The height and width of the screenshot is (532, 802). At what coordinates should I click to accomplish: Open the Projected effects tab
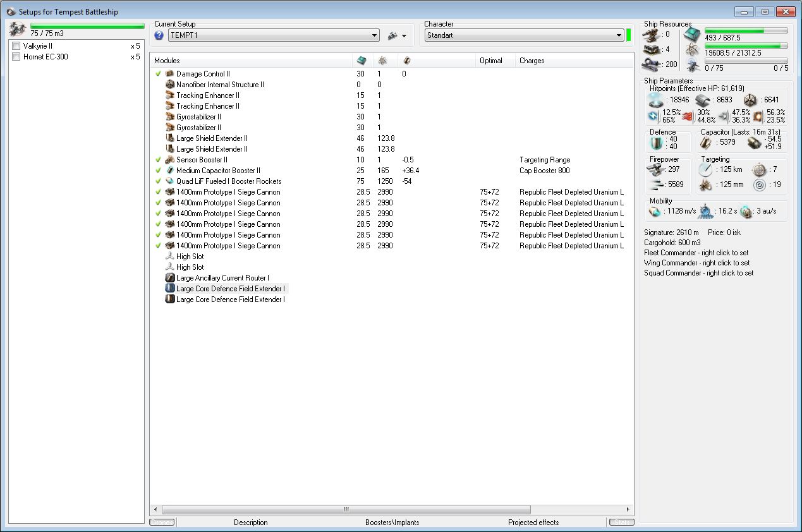coord(533,523)
